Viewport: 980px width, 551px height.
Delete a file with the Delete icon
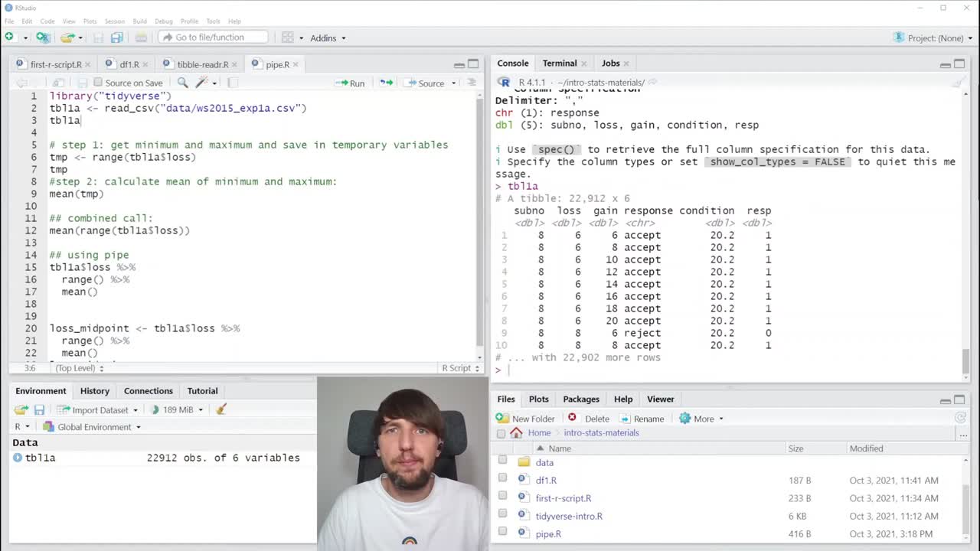tap(591, 419)
